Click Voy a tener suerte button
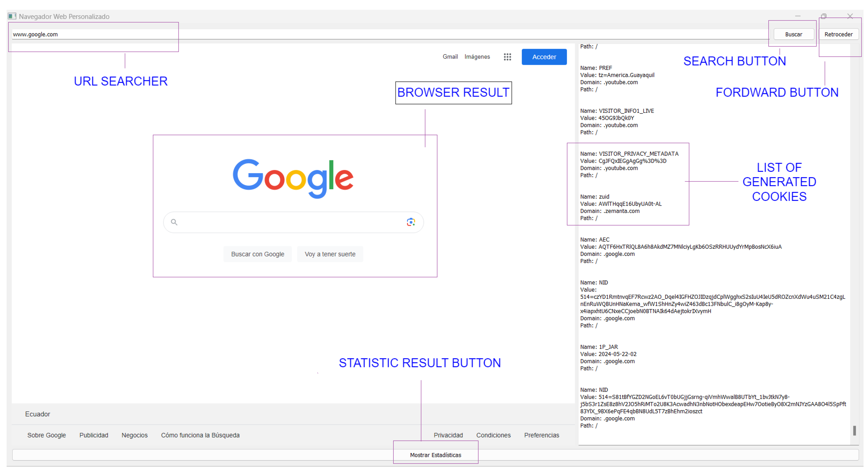 (330, 254)
